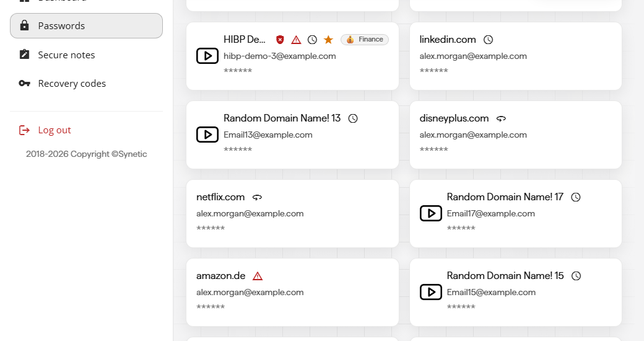Click the clock icon beside Random Domain Name! 15

click(577, 276)
